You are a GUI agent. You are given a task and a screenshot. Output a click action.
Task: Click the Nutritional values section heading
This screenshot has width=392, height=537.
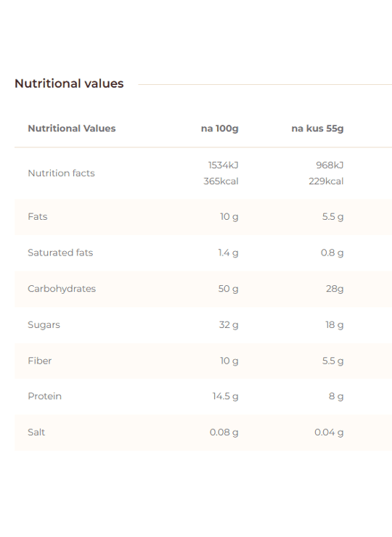69,83
